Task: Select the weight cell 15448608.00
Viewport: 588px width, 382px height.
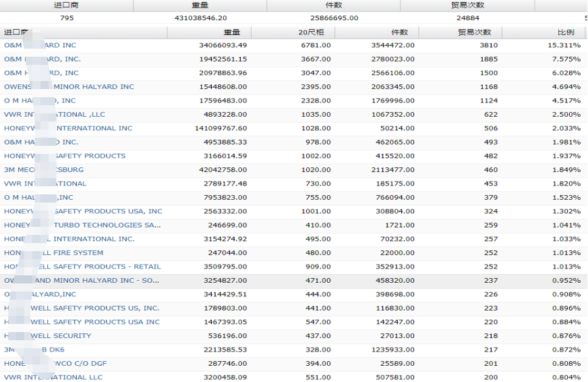Action: 223,86
